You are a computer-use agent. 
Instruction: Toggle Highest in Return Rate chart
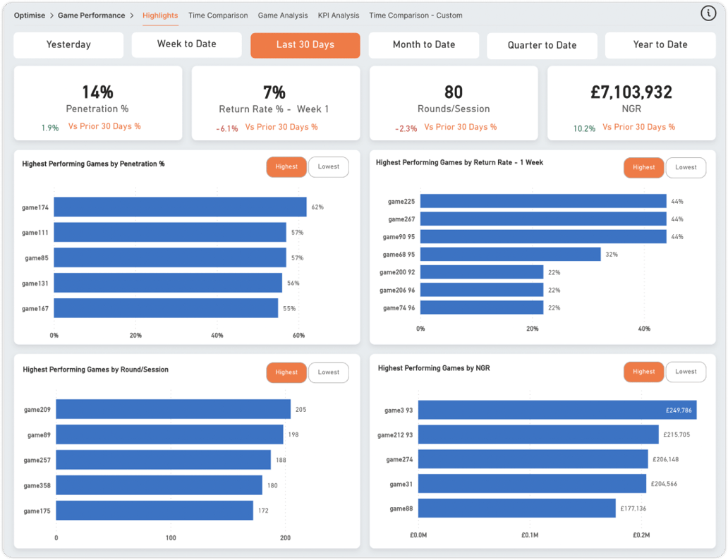[643, 167]
